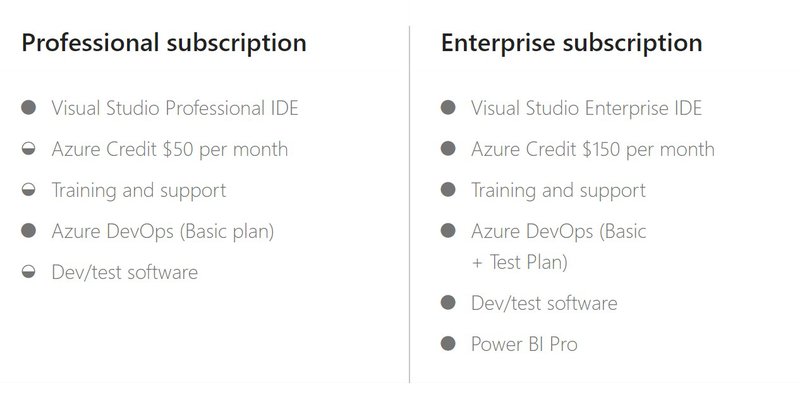Image resolution: width=800 pixels, height=409 pixels.
Task: Click bullet beside Enterprise Dev/test software
Action: (x=448, y=303)
